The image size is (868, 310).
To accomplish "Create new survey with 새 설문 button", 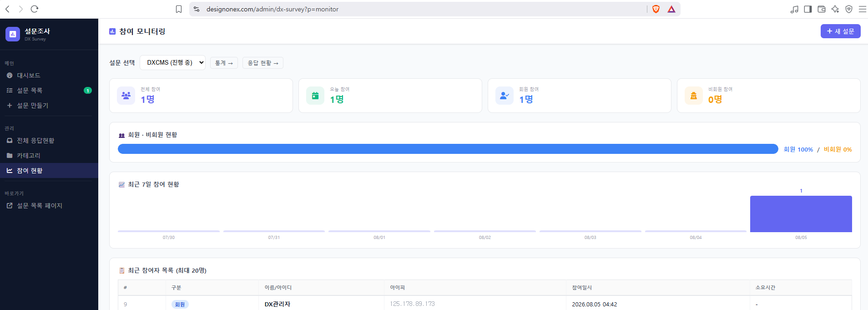I will pos(840,31).
